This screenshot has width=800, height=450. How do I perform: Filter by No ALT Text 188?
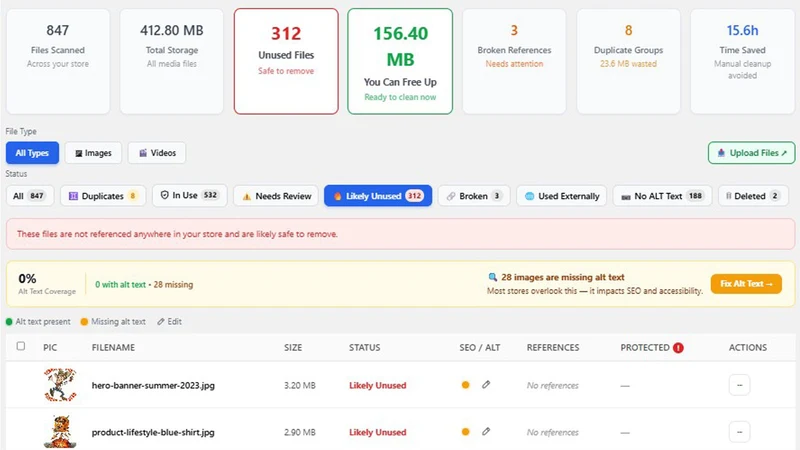click(x=662, y=196)
